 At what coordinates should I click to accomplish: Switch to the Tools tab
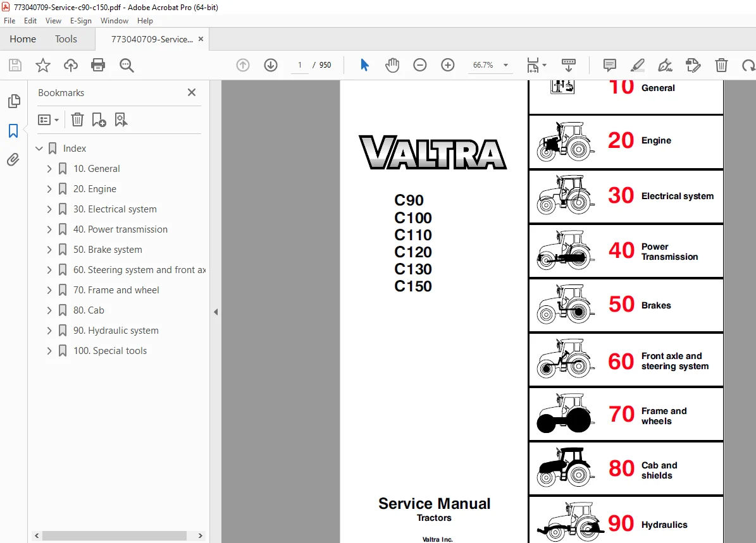click(x=66, y=39)
